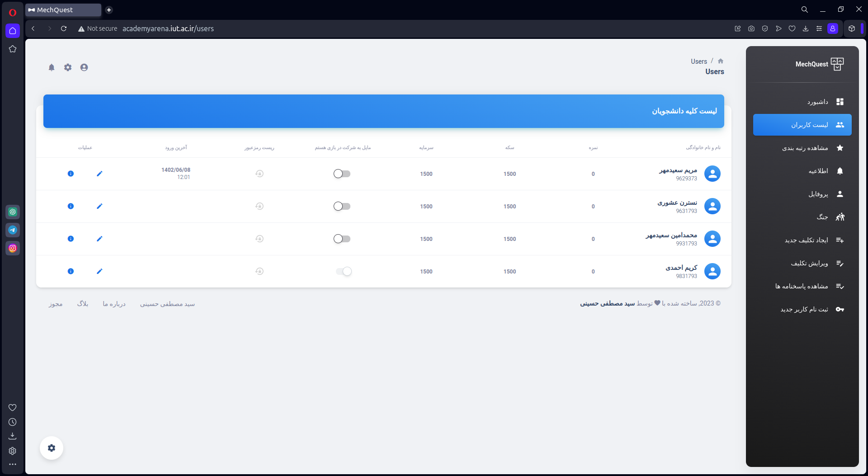868x476 pixels.
Task: Open پروفایل profile in the sidebar
Action: pyautogui.click(x=802, y=194)
